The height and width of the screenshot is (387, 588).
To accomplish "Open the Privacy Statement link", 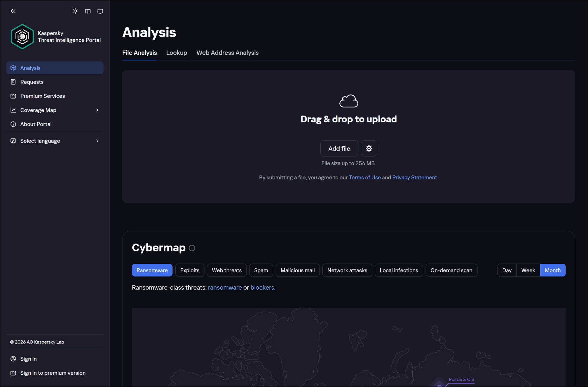I will click(x=415, y=178).
